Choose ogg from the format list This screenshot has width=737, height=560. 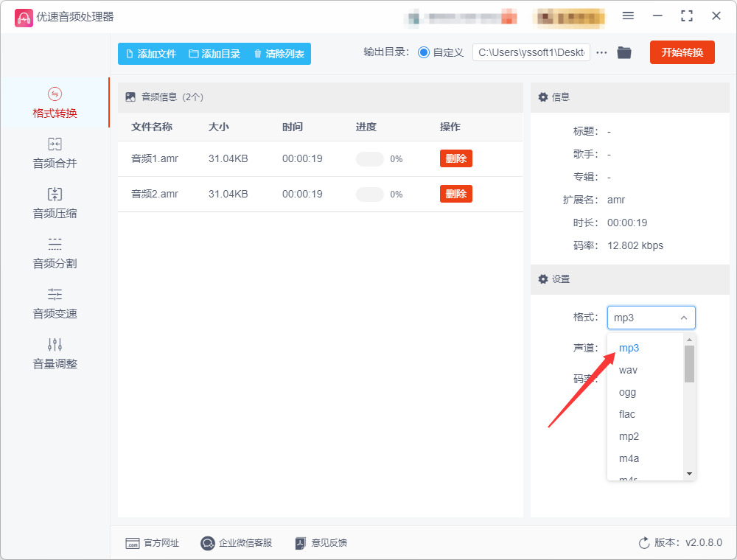point(627,392)
